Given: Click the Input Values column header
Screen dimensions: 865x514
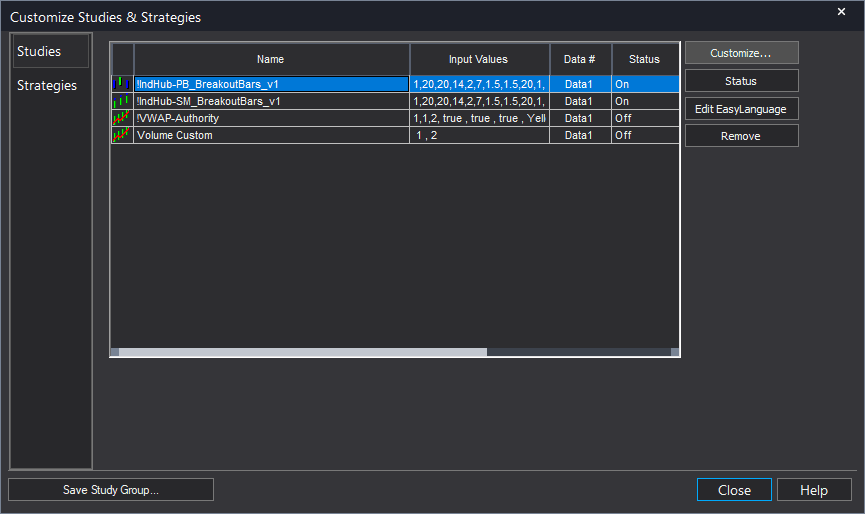Looking at the screenshot, I should point(479,59).
